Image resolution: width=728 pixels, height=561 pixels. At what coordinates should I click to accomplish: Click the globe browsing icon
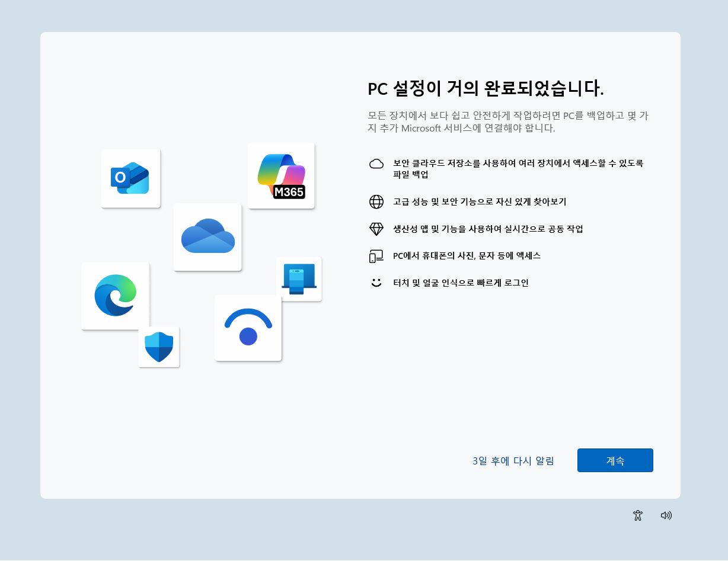376,202
